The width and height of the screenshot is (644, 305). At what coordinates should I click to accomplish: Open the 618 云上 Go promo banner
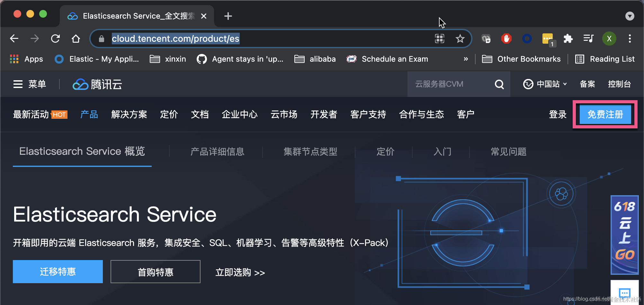coord(624,235)
